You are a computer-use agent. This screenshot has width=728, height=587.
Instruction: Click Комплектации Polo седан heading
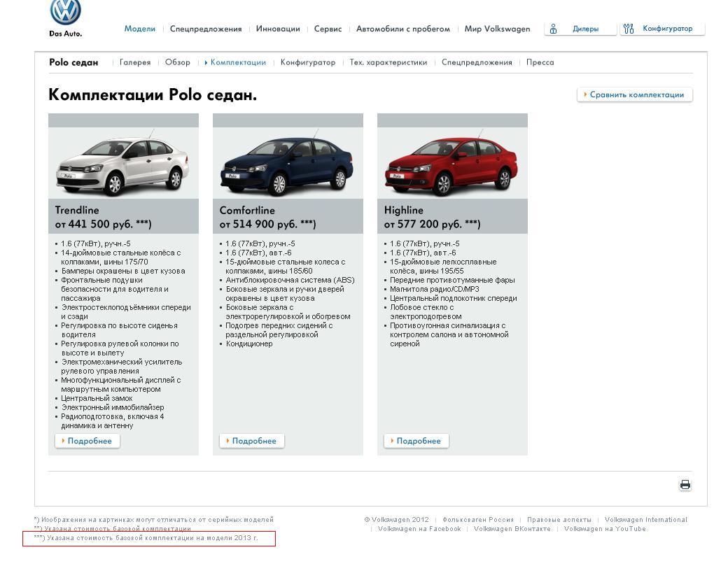[153, 94]
